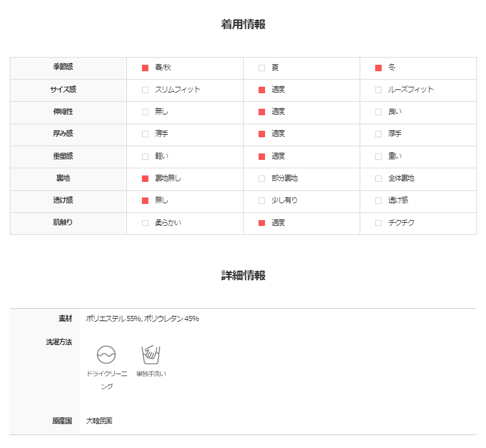Screen dimensions: 486x448
Task: Toggle 適度 checkbox in 重量感 row
Action: click(x=262, y=157)
